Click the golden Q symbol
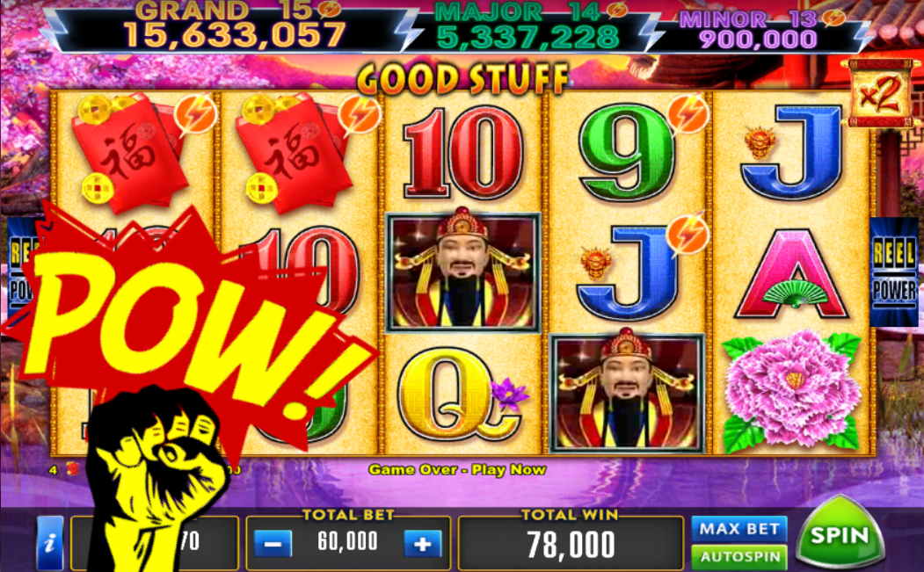Screen dimensions: 924x572 pyautogui.click(x=460, y=395)
